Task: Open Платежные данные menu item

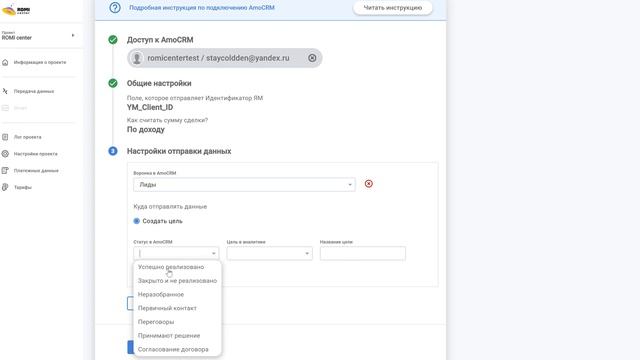Action: (36, 171)
